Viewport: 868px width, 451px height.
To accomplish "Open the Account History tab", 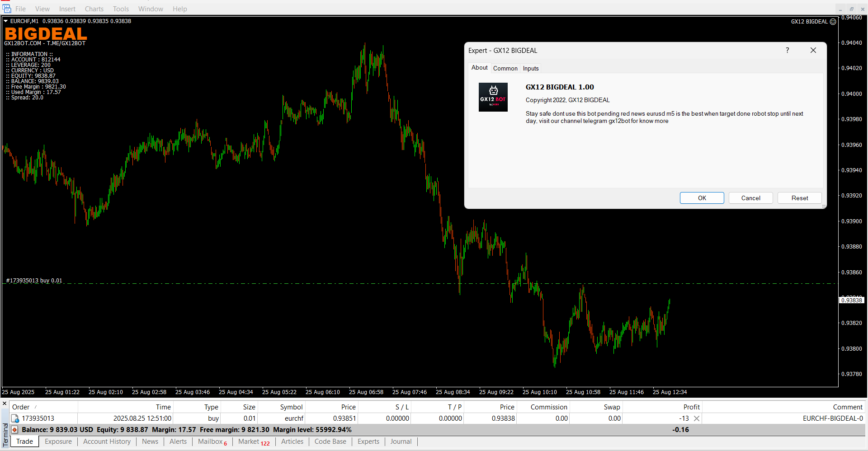I will tap(107, 442).
